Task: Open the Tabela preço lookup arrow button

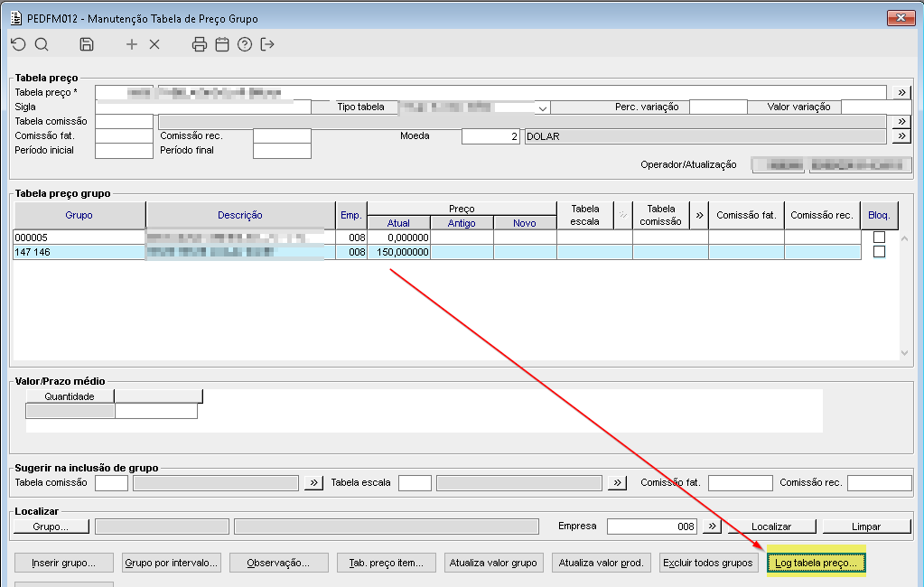Action: [901, 92]
